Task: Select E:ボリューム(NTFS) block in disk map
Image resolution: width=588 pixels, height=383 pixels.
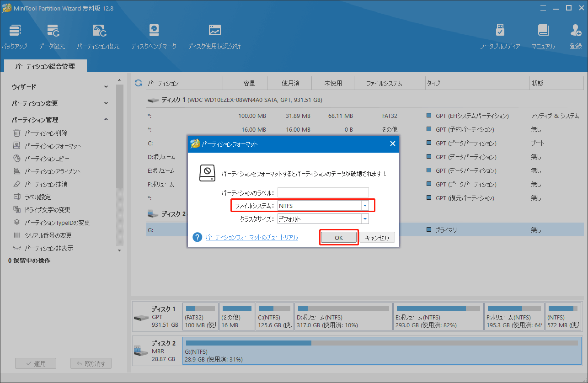Action: click(438, 316)
